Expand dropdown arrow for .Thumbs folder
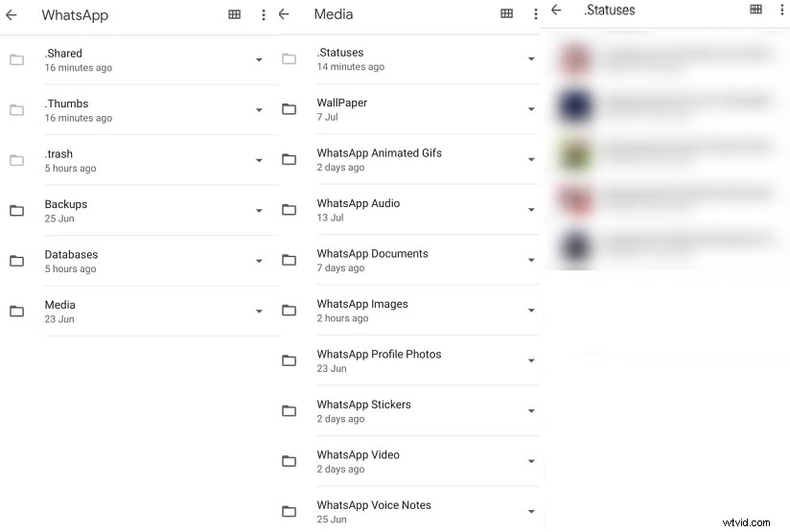 [x=259, y=110]
